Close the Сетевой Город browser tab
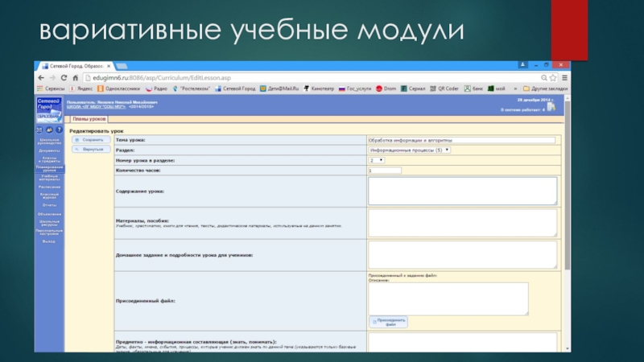This screenshot has width=644, height=362. (109, 66)
